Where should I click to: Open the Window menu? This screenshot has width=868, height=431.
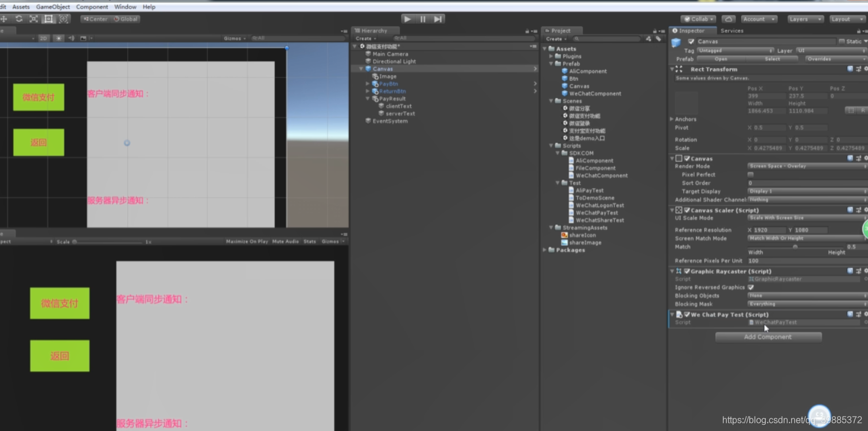pyautogui.click(x=125, y=7)
